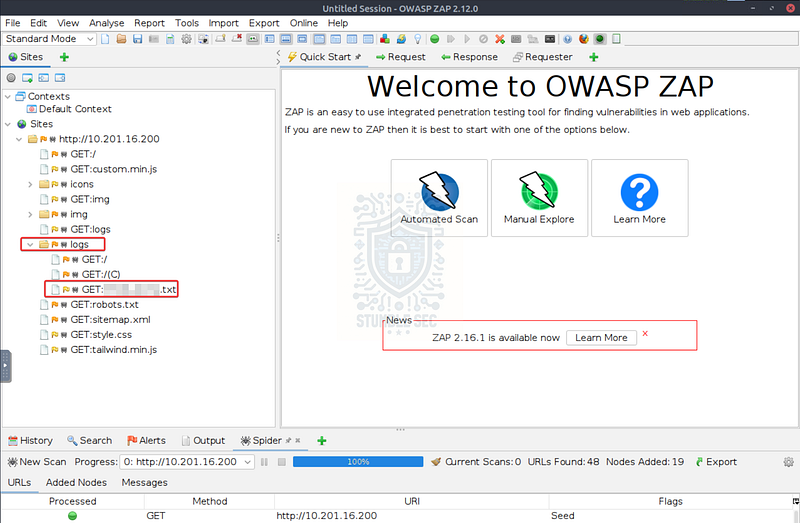Add a tab with the green plus after Spider
Screen dimensions: 800x523
321,440
